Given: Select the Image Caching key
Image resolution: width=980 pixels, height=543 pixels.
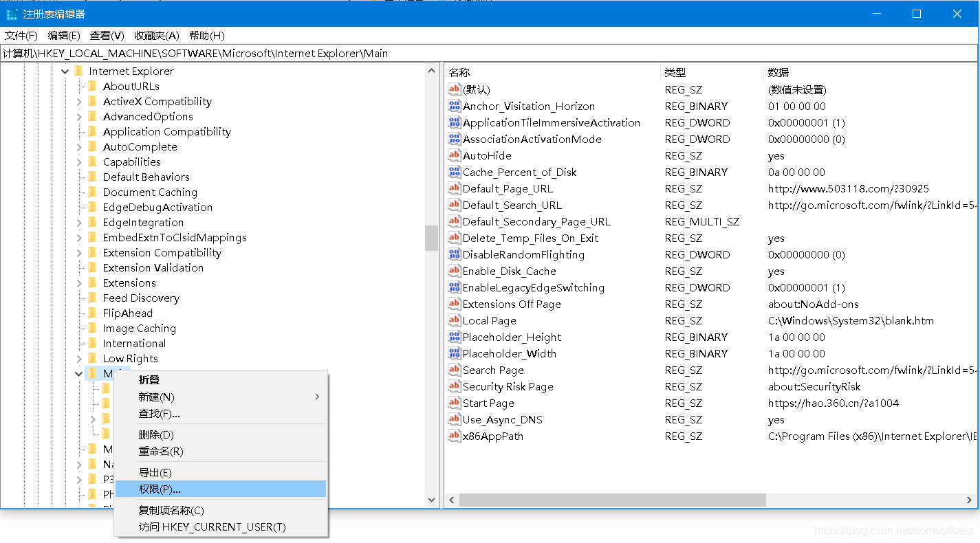Looking at the screenshot, I should (x=139, y=328).
